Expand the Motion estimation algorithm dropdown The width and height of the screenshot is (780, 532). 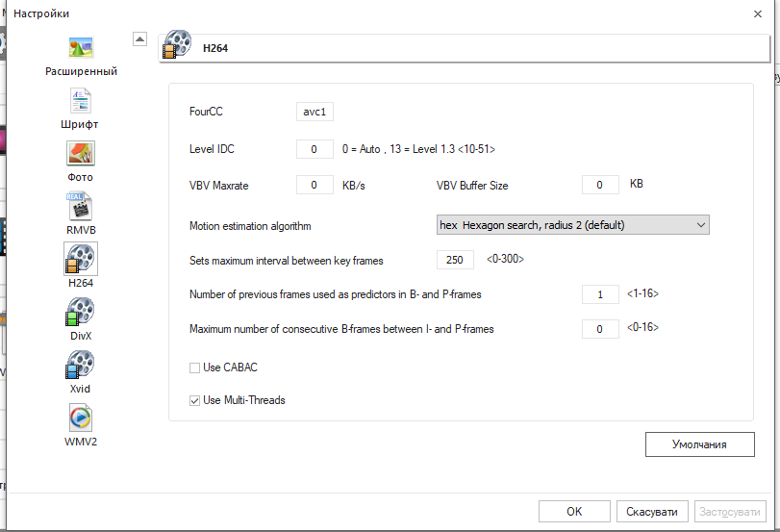click(x=572, y=225)
